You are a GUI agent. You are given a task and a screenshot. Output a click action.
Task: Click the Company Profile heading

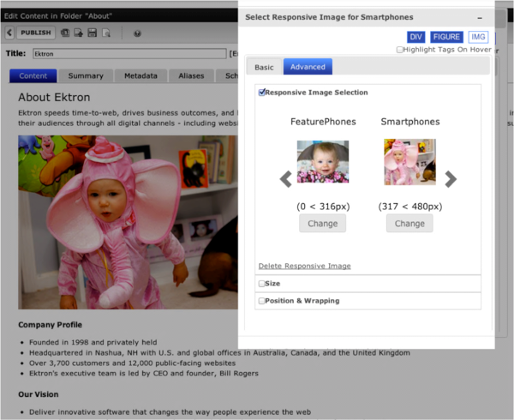(51, 325)
